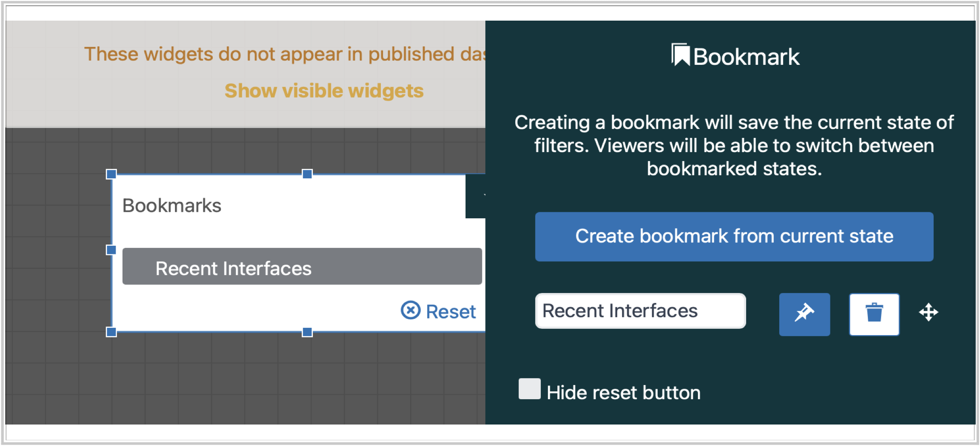The image size is (980, 446).
Task: Click the Show visible widgets link
Action: [x=324, y=91]
